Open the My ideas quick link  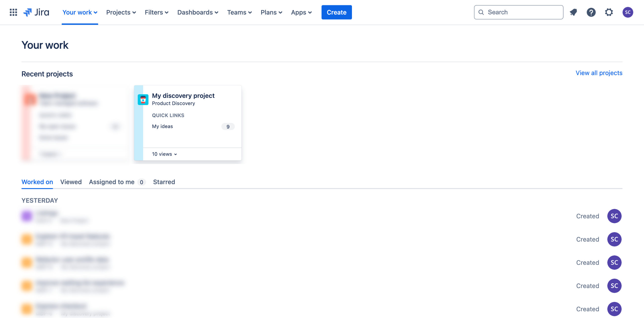click(x=163, y=126)
